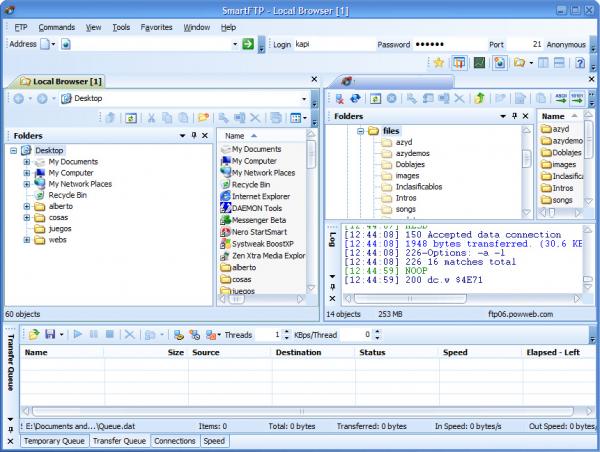This screenshot has height=452, width=600.
Task: Switch to the Connections tab
Action: click(x=175, y=441)
